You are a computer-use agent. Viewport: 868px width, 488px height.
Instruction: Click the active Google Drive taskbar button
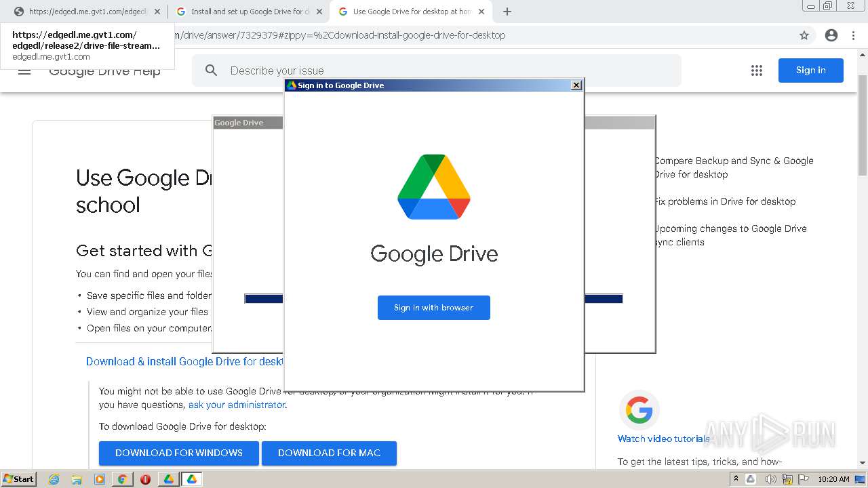point(192,479)
